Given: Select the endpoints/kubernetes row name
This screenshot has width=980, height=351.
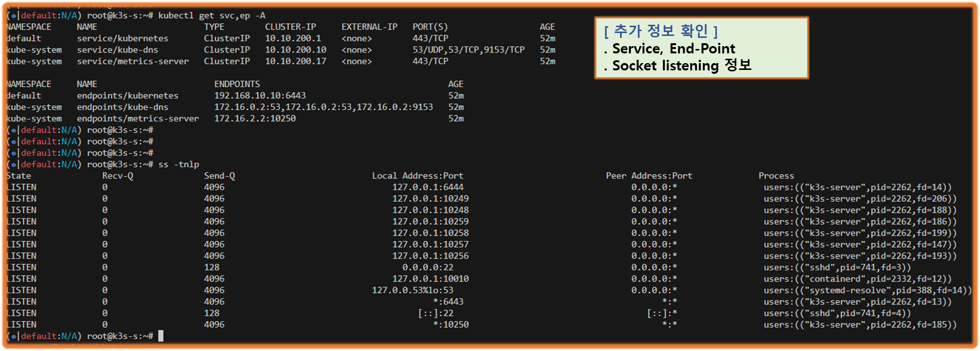Looking at the screenshot, I should (128, 96).
